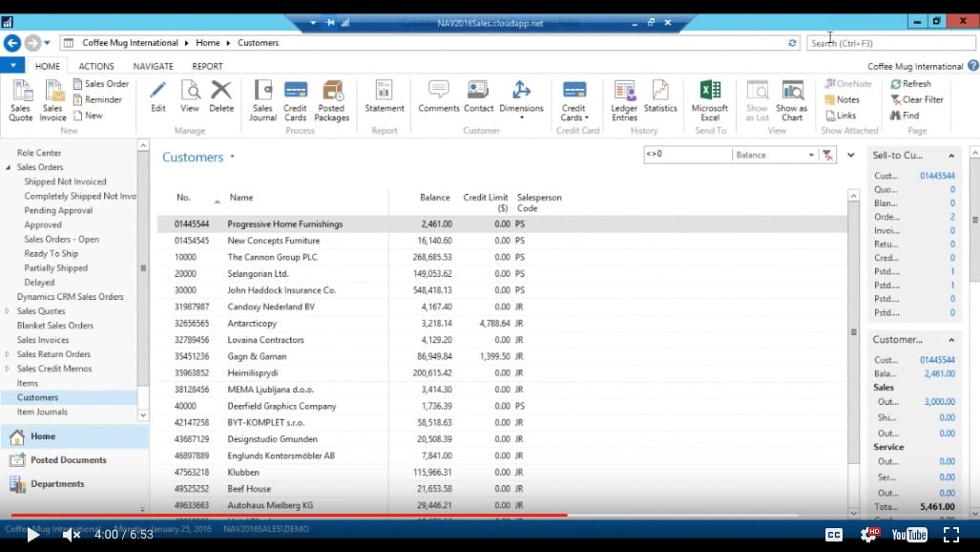Screen dimensions: 980x552
Task: Seek along the video progress bar
Action: coord(405,516)
